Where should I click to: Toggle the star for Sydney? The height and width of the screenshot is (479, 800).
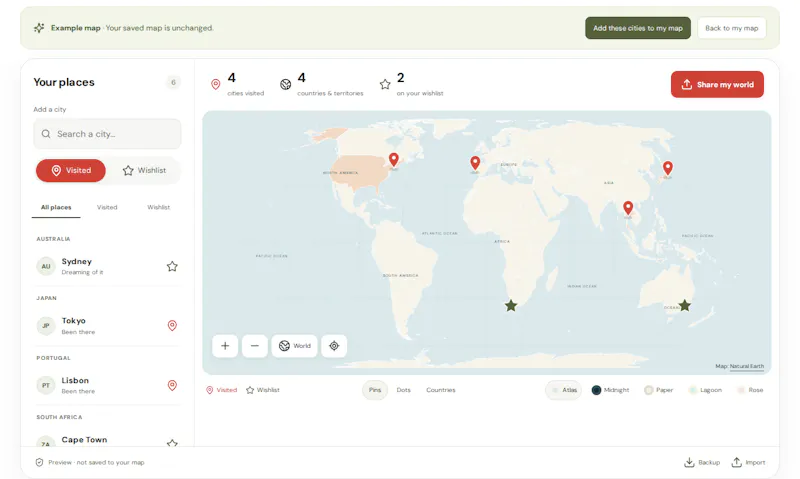point(172,266)
